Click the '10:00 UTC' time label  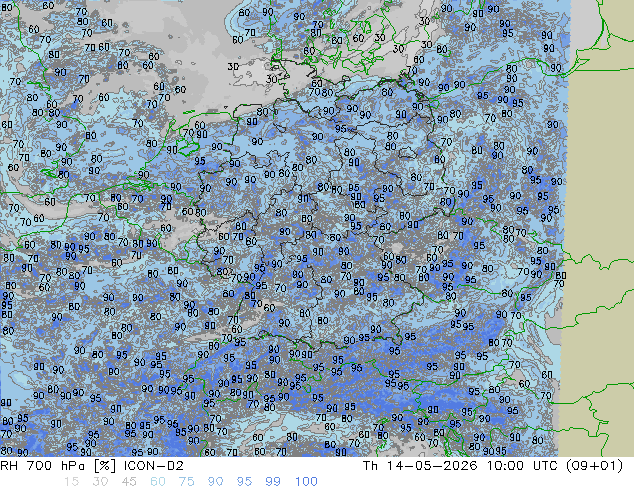[x=522, y=466]
